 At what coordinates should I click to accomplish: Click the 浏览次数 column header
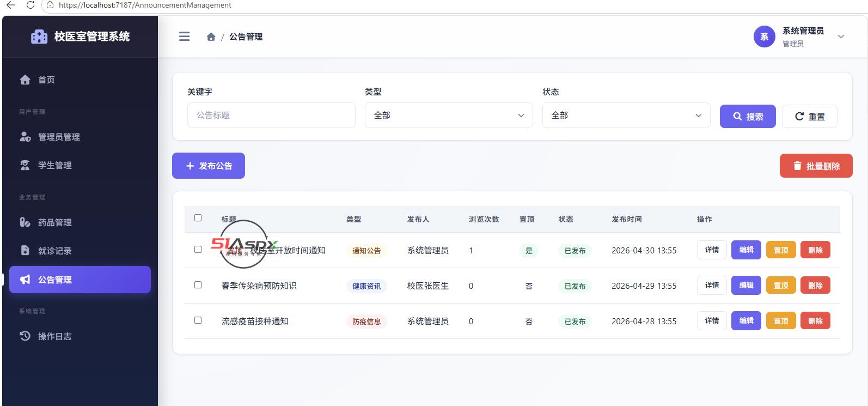484,219
